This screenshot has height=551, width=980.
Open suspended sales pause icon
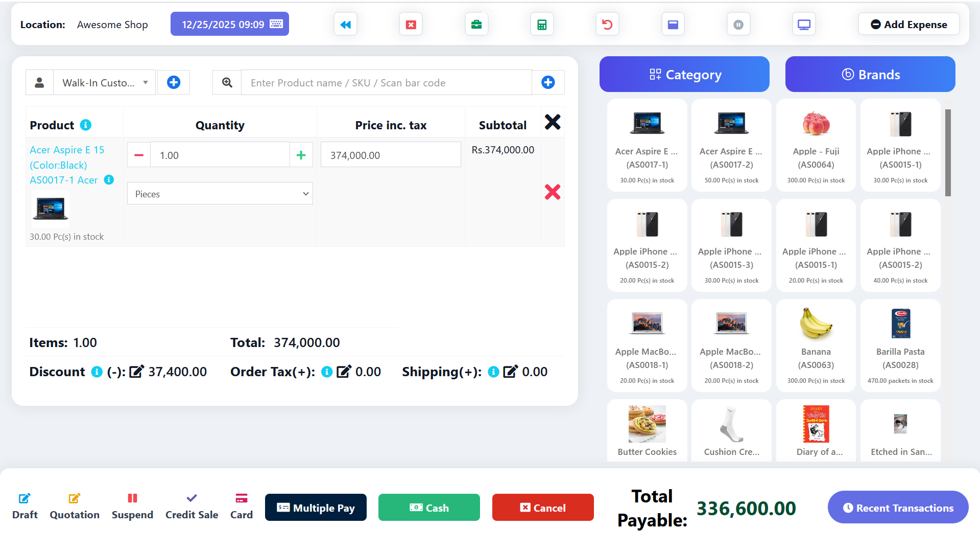[738, 25]
